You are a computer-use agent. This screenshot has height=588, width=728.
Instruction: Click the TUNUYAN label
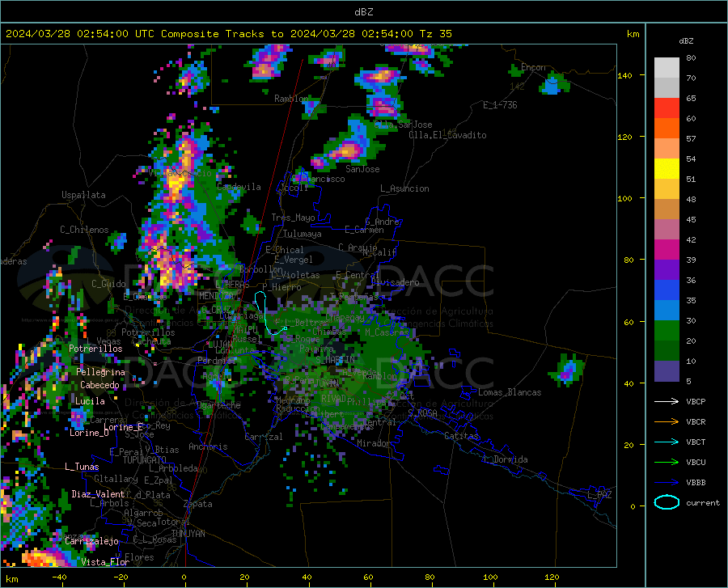(188, 534)
